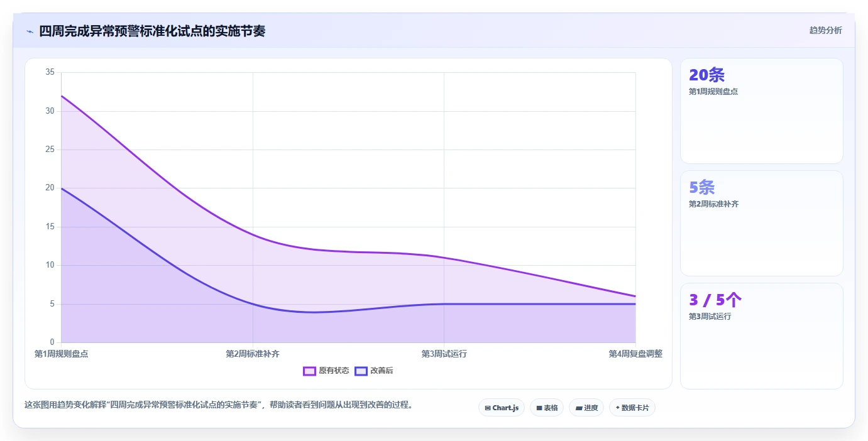The image size is (868, 441).
Task: Open the 20条 第1周规则盘点 card
Action: 761,111
